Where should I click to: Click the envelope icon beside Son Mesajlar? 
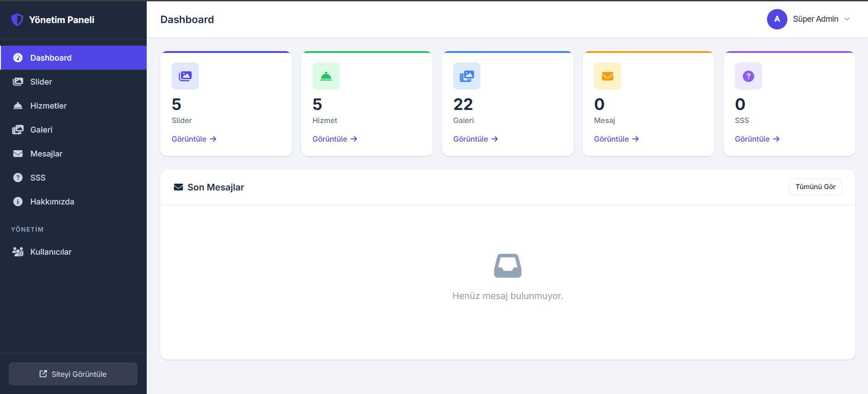[178, 187]
